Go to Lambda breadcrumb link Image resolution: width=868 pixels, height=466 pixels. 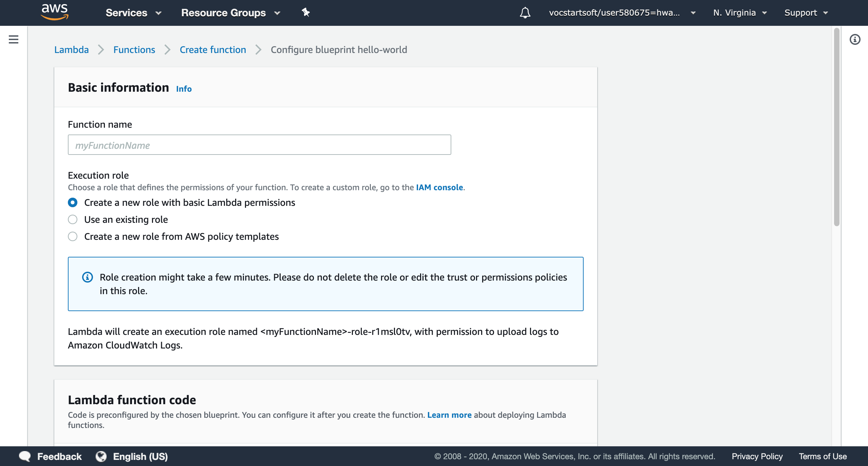click(72, 50)
